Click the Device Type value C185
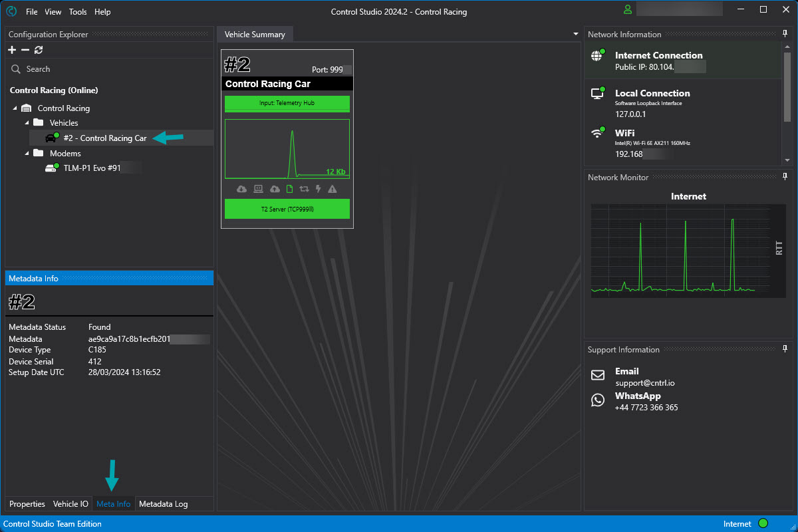Screen dimensions: 798x532 click(x=98, y=350)
